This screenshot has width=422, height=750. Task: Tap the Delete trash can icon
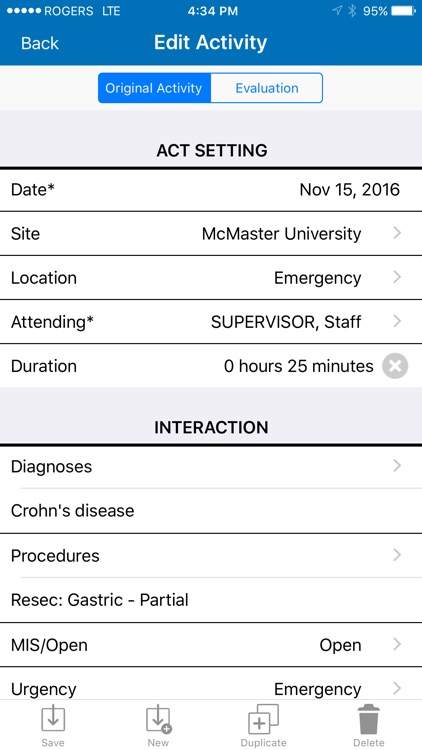point(368,719)
